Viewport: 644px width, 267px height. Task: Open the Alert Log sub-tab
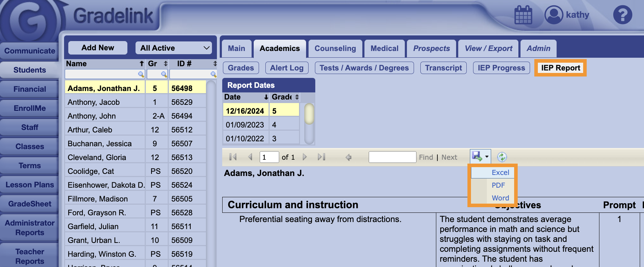tap(287, 68)
